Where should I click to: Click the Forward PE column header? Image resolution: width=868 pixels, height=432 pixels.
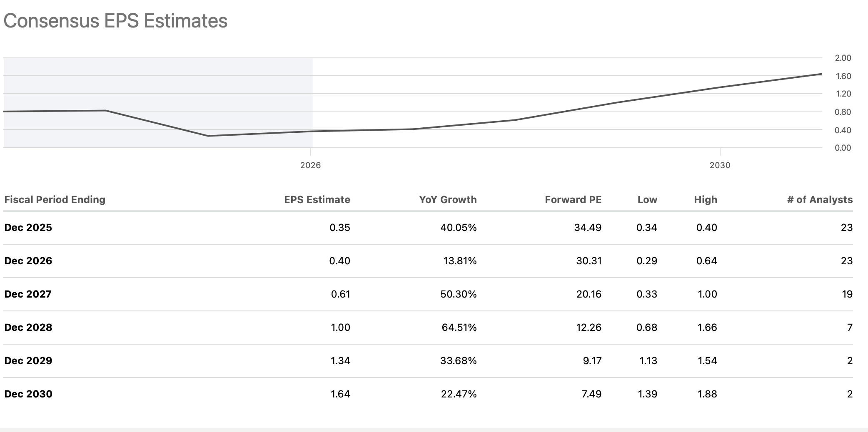(x=573, y=200)
